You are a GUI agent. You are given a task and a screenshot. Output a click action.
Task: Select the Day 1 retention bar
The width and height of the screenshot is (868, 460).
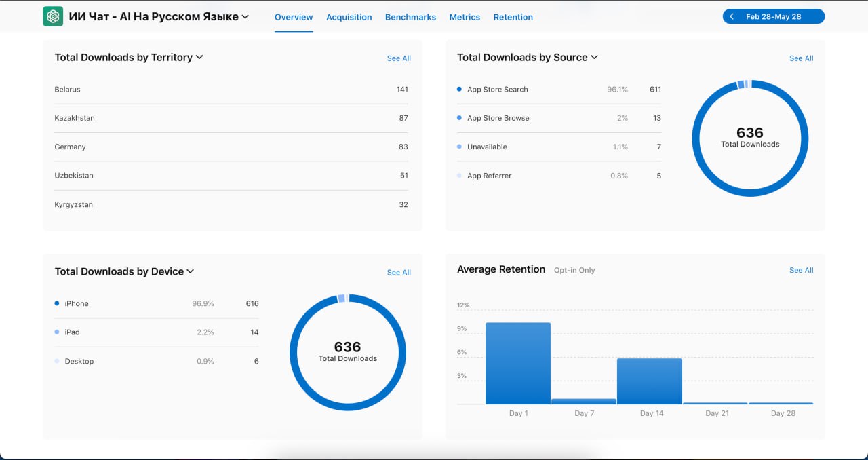[518, 364]
